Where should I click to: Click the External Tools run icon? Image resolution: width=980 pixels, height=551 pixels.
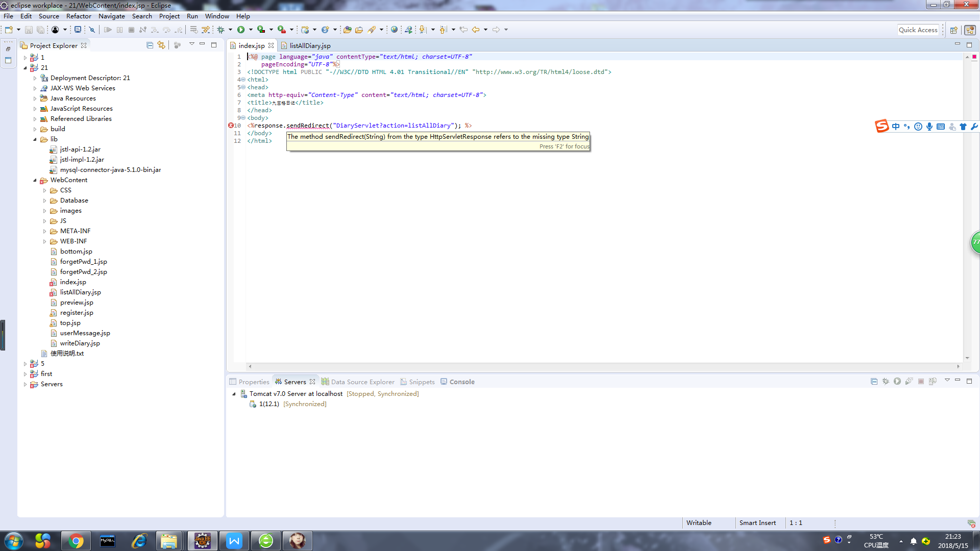point(281,30)
